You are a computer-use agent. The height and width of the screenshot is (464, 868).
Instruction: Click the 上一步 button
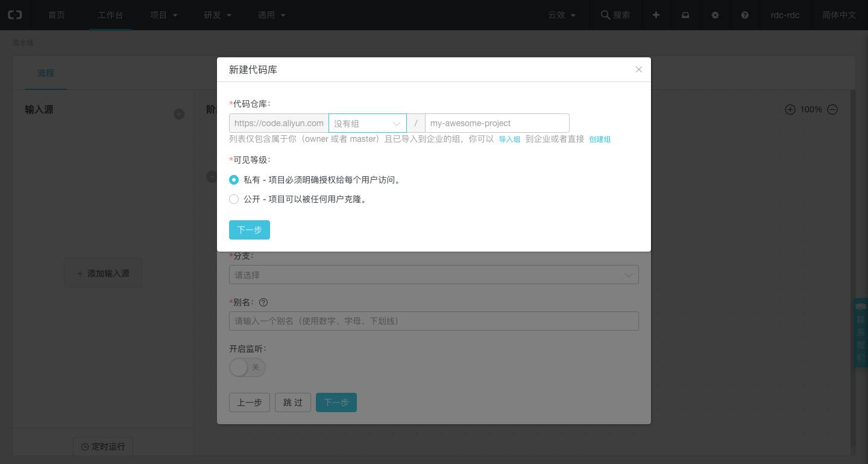(250, 402)
